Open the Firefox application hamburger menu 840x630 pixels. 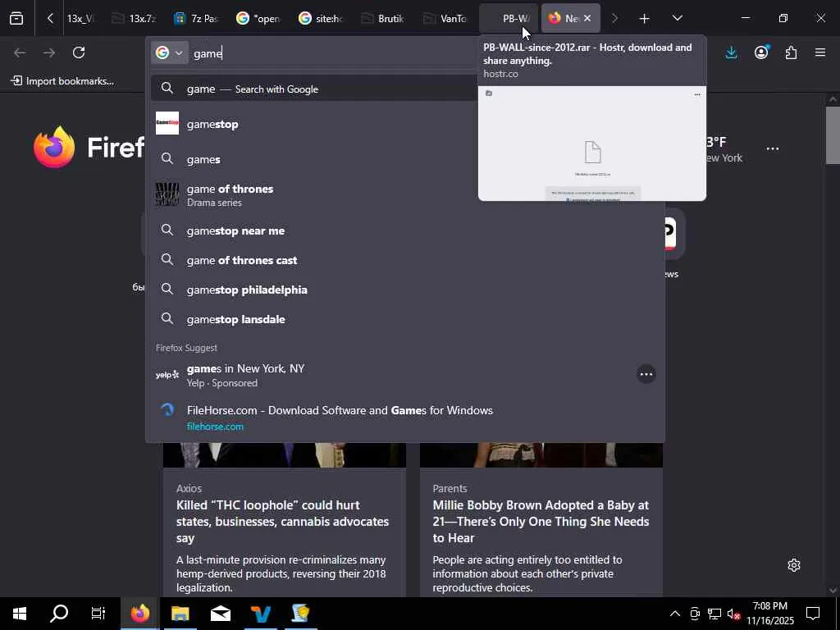tap(820, 52)
